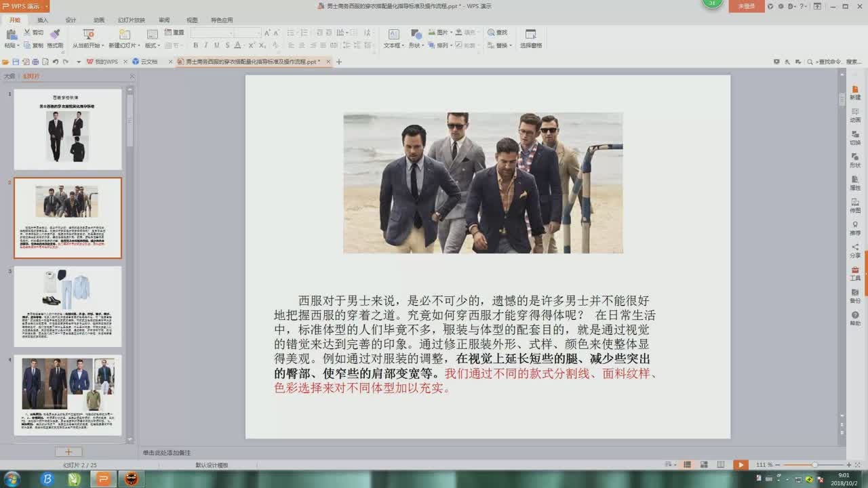The width and height of the screenshot is (868, 488).
Task: Click the font color A icon
Action: click(x=237, y=45)
